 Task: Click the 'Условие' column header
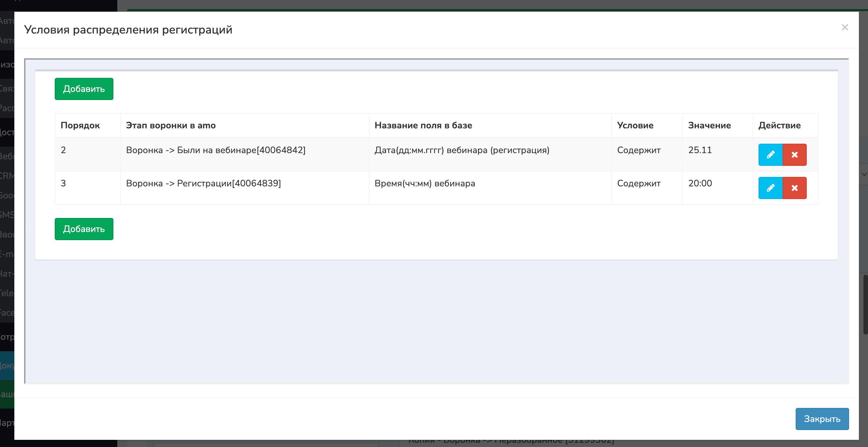point(635,125)
